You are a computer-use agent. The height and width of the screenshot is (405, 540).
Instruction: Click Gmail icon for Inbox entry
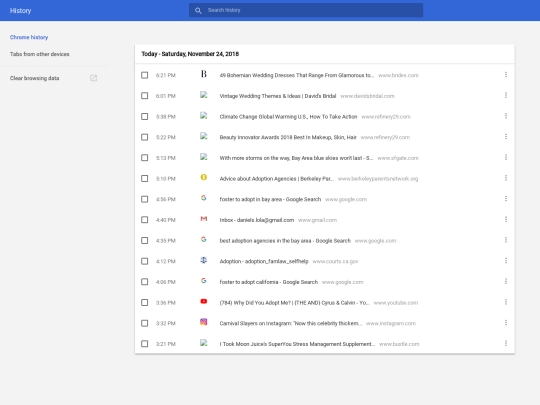click(x=204, y=219)
